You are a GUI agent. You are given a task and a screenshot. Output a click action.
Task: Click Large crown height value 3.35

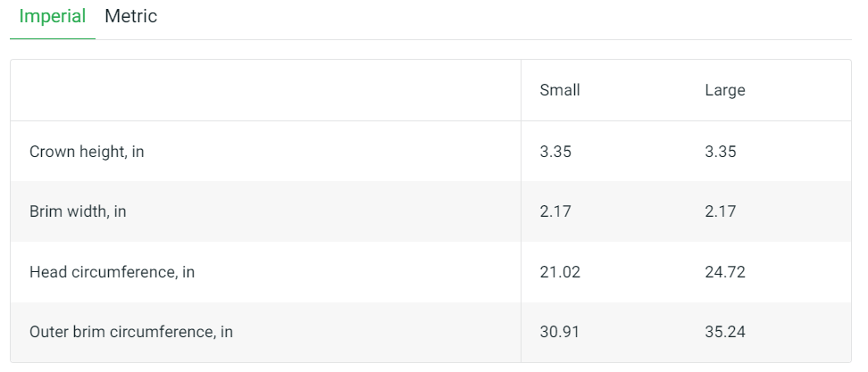point(721,152)
